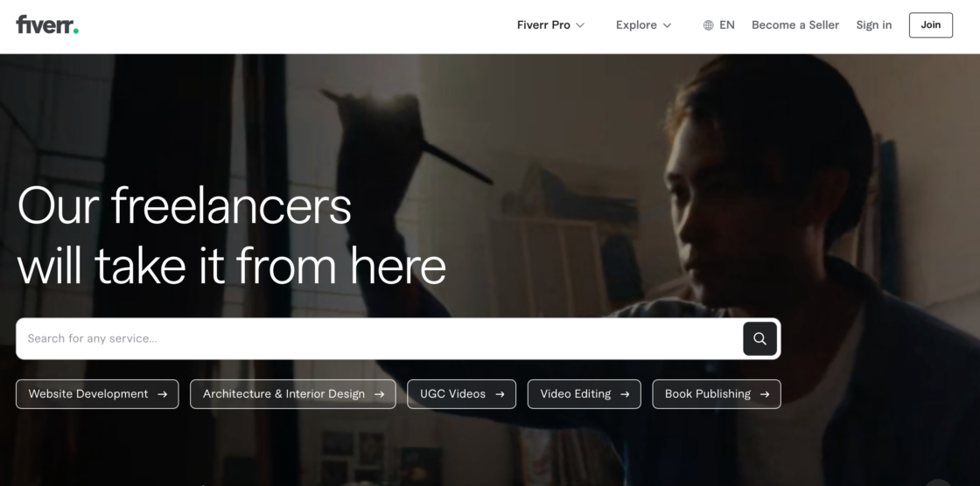Screen dimensions: 980x486
Task: Expand the Fiverr Pro dropdown chevron
Action: (580, 25)
